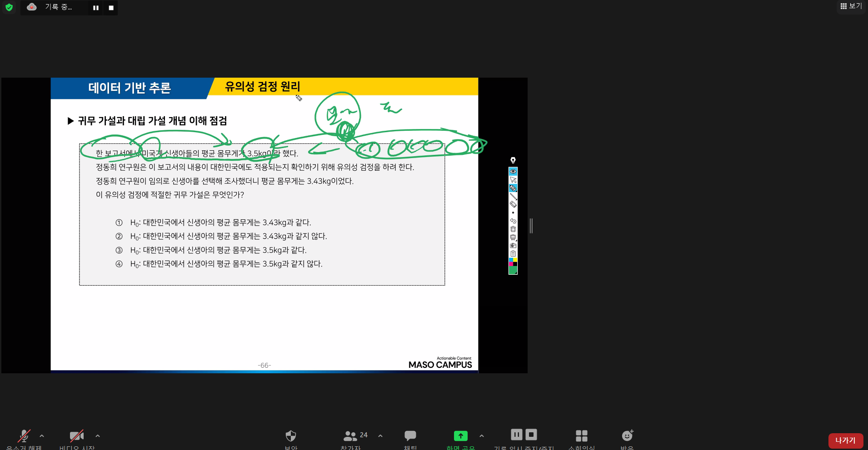Unmute the microphone
The image size is (868, 450).
coord(24,436)
